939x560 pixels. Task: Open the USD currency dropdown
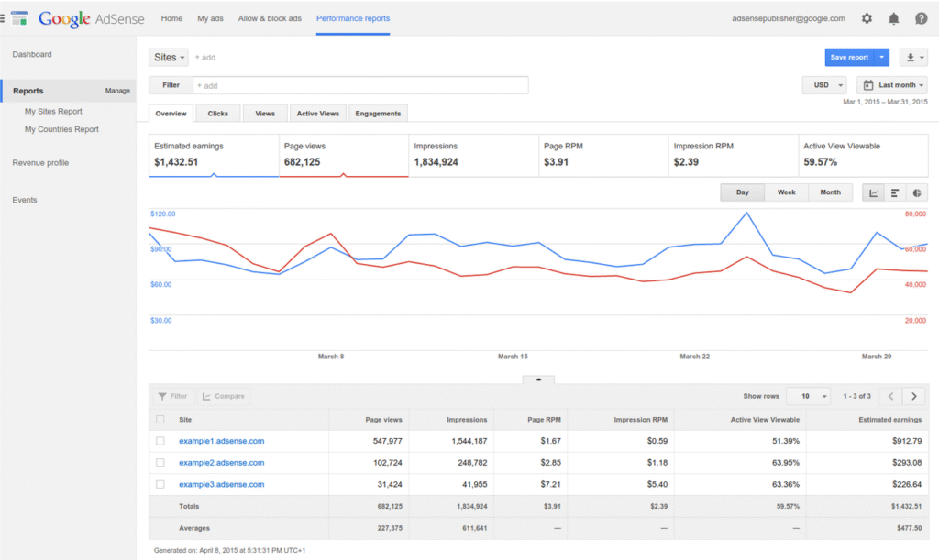point(824,85)
